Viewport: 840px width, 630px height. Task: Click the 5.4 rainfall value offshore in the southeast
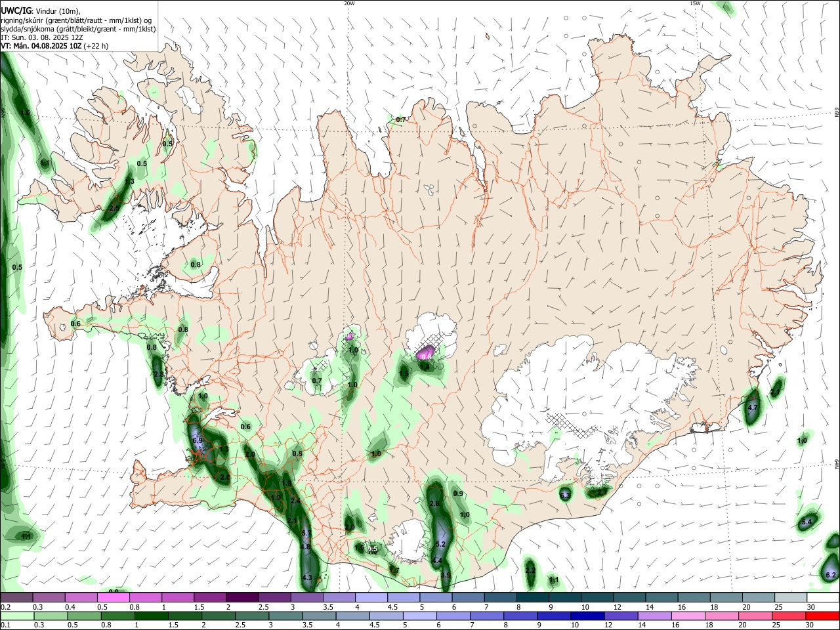click(807, 522)
